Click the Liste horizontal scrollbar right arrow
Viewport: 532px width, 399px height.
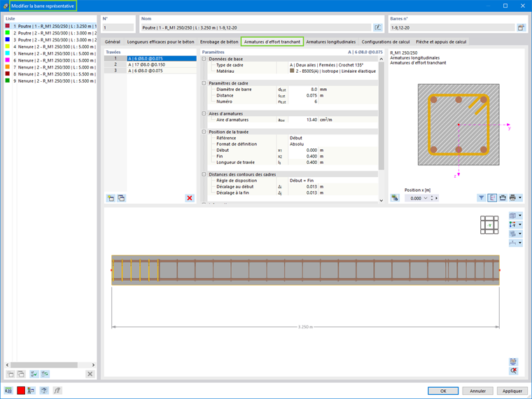click(x=93, y=365)
